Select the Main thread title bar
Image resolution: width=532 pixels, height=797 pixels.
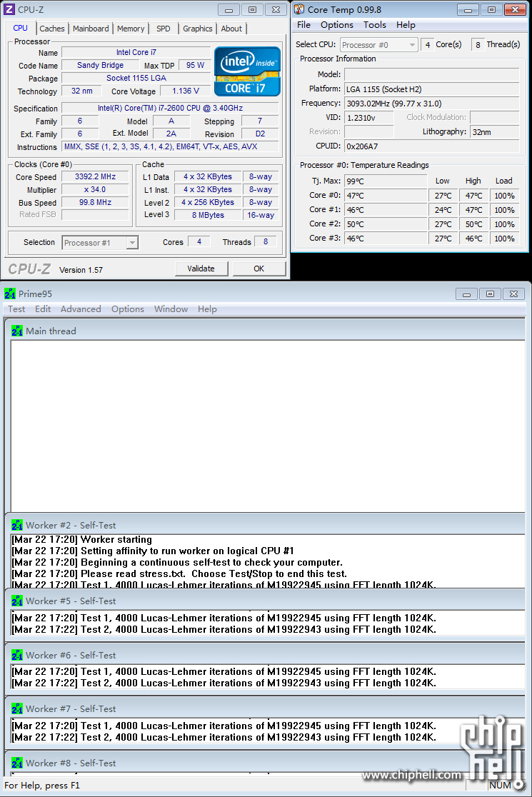[x=265, y=331]
